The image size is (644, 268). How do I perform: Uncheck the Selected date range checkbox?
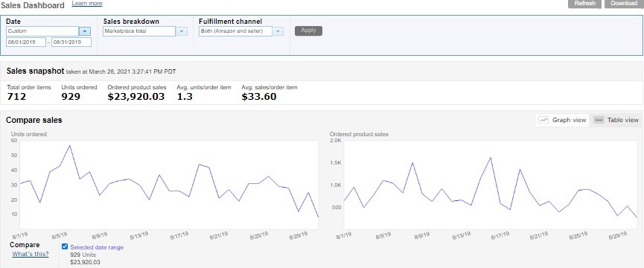point(65,246)
